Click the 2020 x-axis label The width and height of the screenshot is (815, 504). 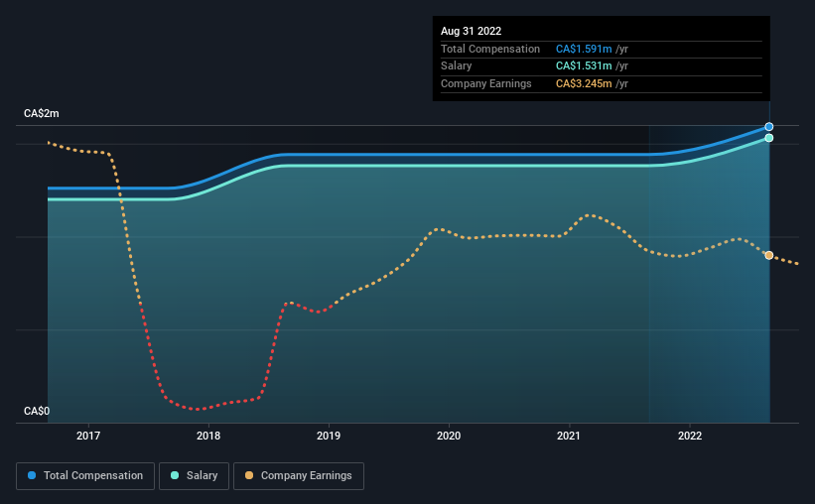pyautogui.click(x=449, y=436)
